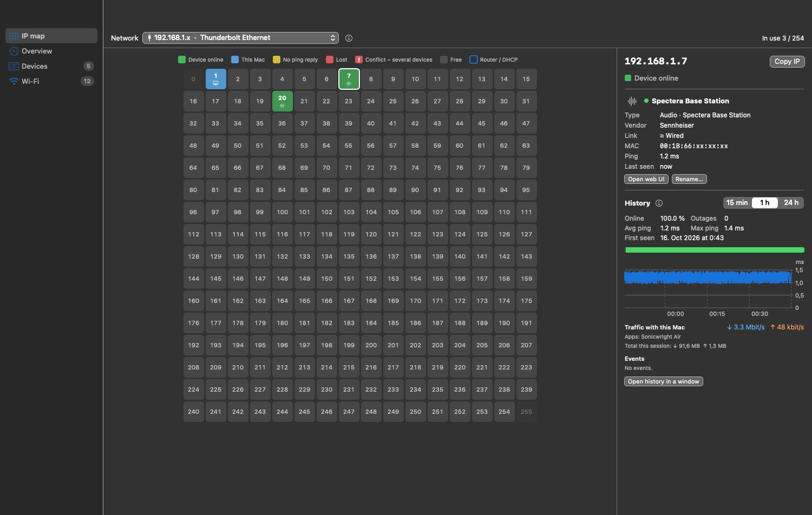Click the In use 3 / 254 counter

pos(783,38)
